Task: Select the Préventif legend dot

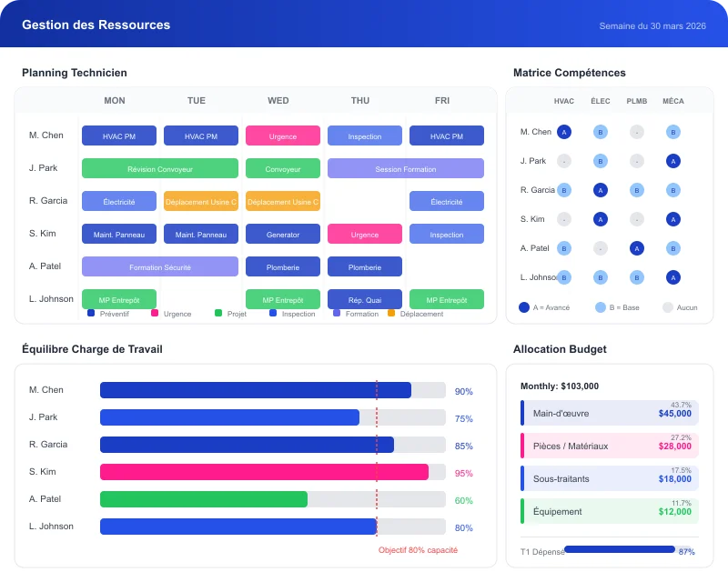Action: point(90,314)
